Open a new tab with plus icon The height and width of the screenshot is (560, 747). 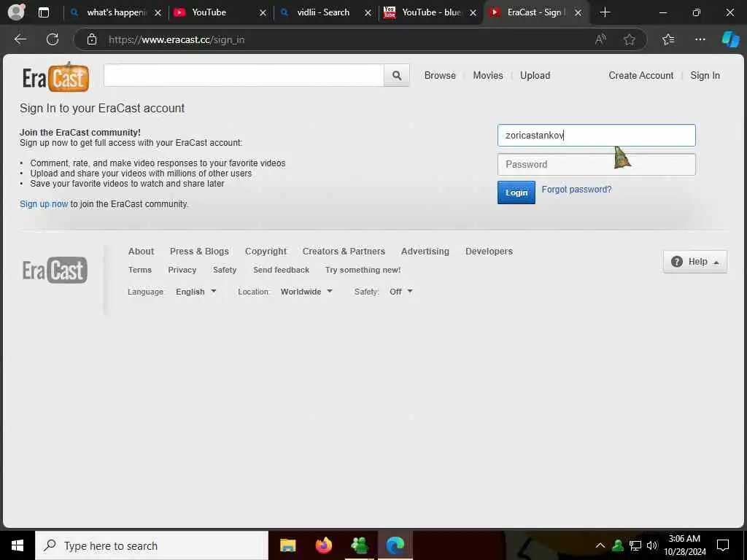(x=605, y=12)
